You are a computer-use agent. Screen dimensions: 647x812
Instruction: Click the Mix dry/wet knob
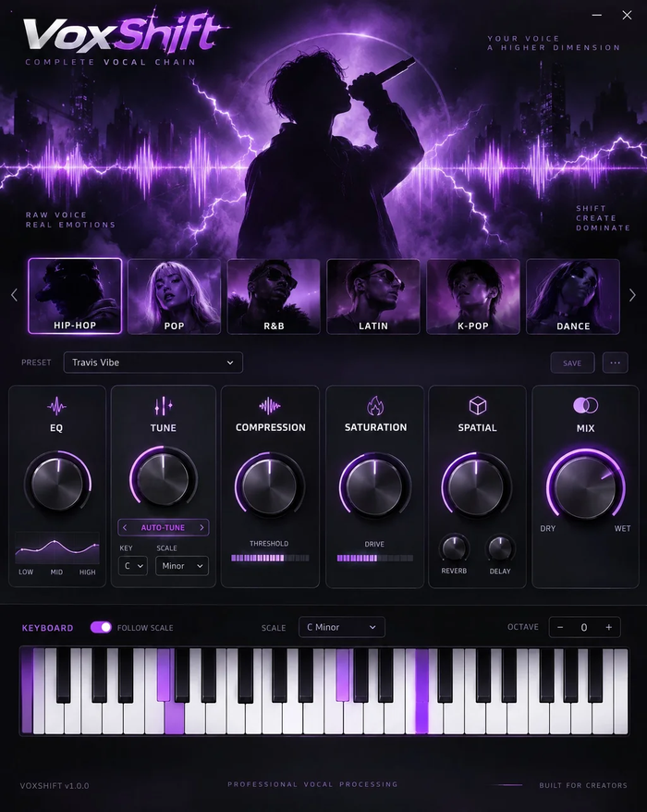[585, 487]
